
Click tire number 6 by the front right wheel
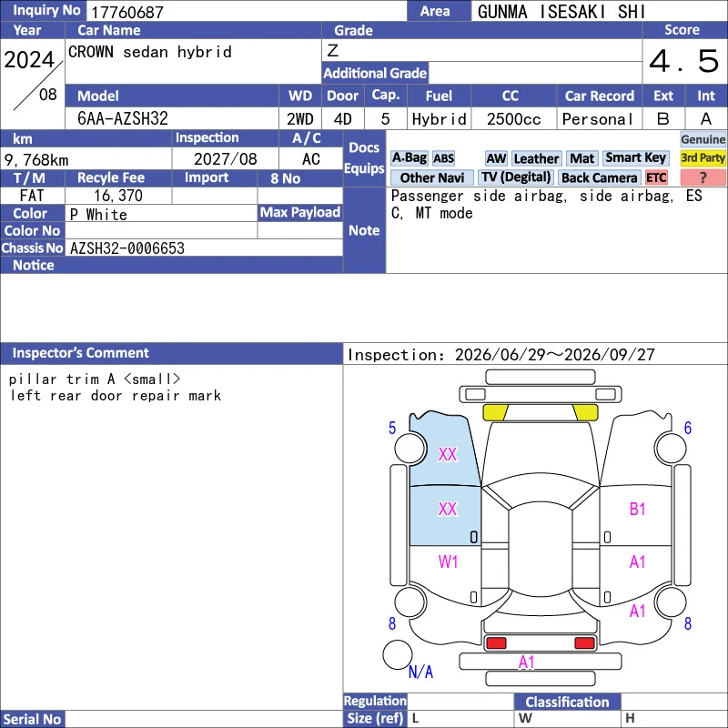[688, 428]
